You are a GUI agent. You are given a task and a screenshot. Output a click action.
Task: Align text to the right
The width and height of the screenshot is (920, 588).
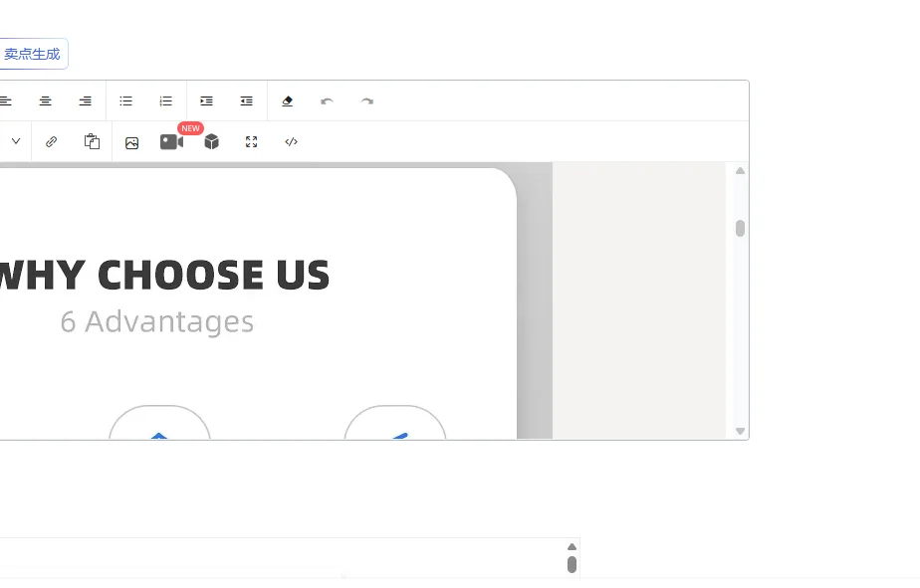click(x=85, y=101)
